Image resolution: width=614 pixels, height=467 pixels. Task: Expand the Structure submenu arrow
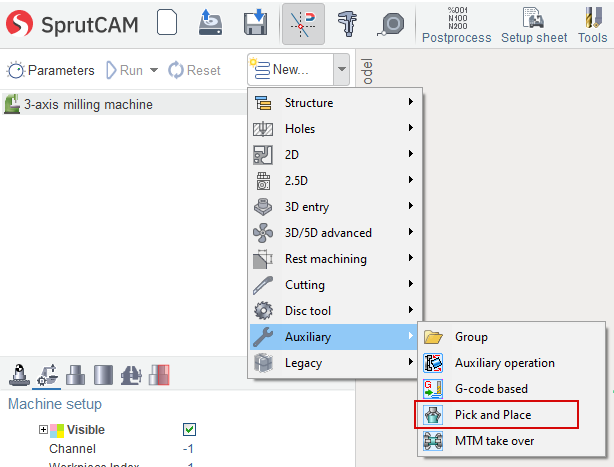click(410, 102)
